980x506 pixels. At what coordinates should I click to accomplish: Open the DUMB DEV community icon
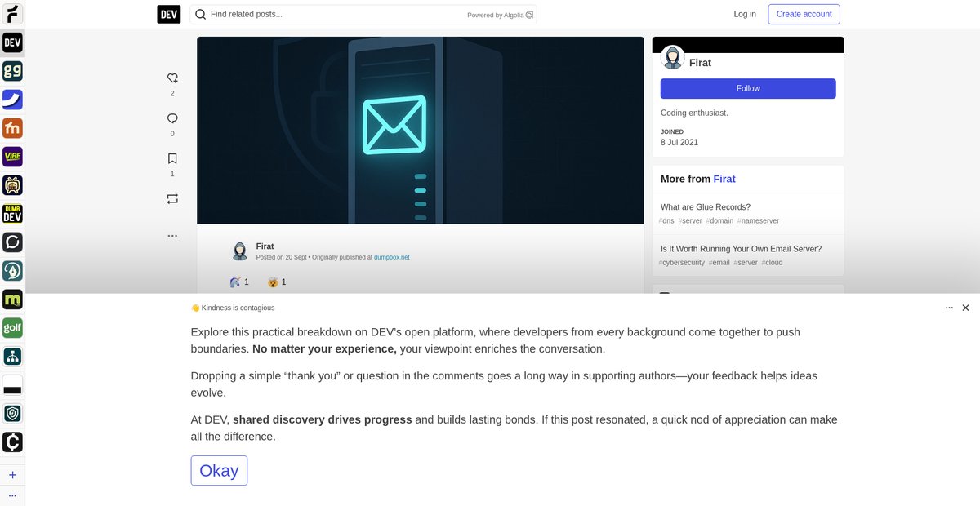click(x=12, y=214)
